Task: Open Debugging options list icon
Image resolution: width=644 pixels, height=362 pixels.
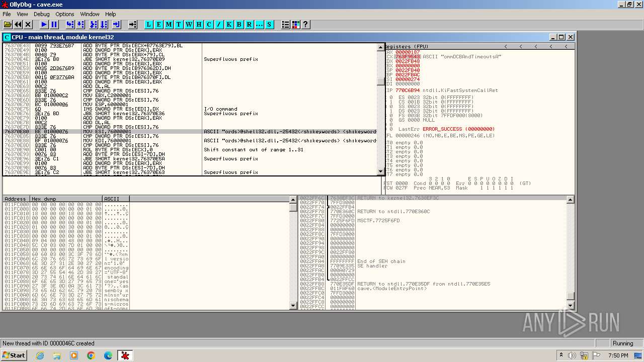Action: (x=285, y=24)
